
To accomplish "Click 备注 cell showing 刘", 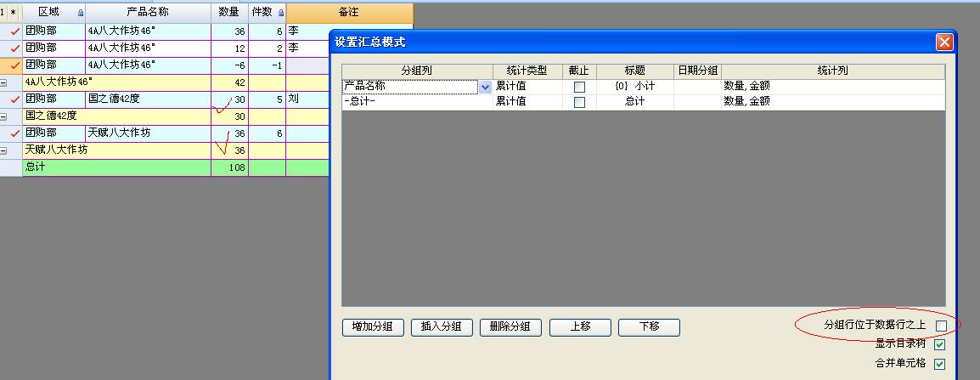I will pyautogui.click(x=307, y=99).
